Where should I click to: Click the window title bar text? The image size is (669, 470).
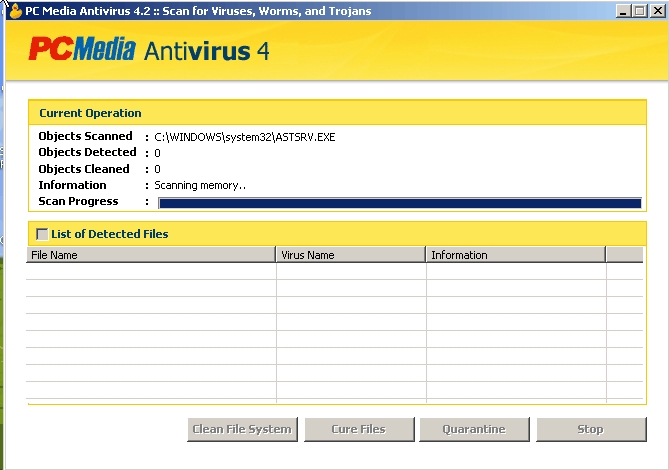(198, 11)
